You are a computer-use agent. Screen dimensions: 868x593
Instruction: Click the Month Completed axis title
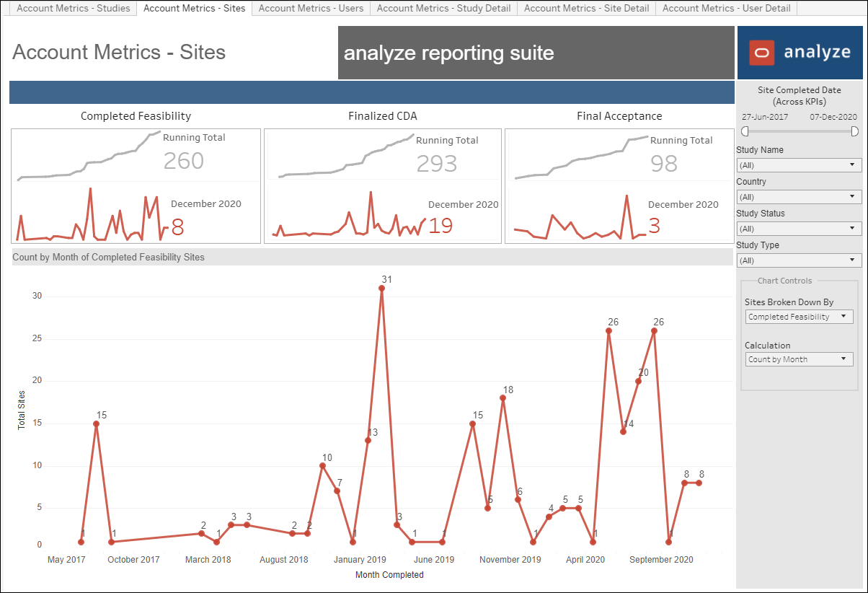tap(389, 575)
